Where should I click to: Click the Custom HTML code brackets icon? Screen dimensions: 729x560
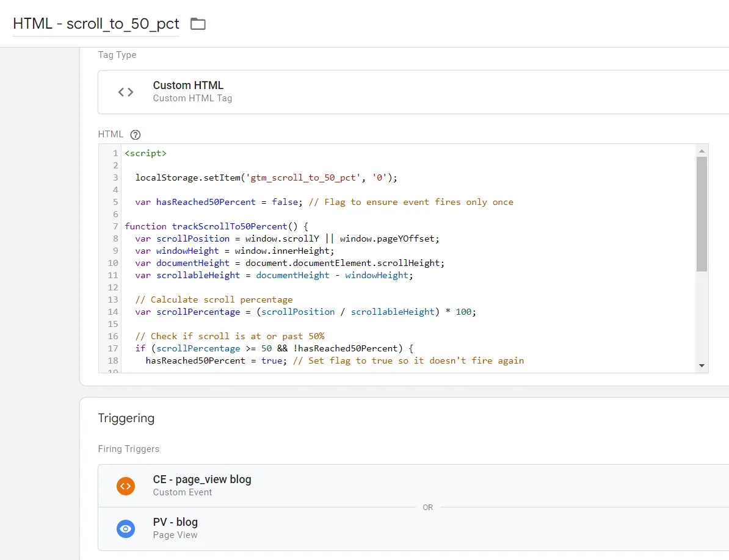click(x=126, y=92)
